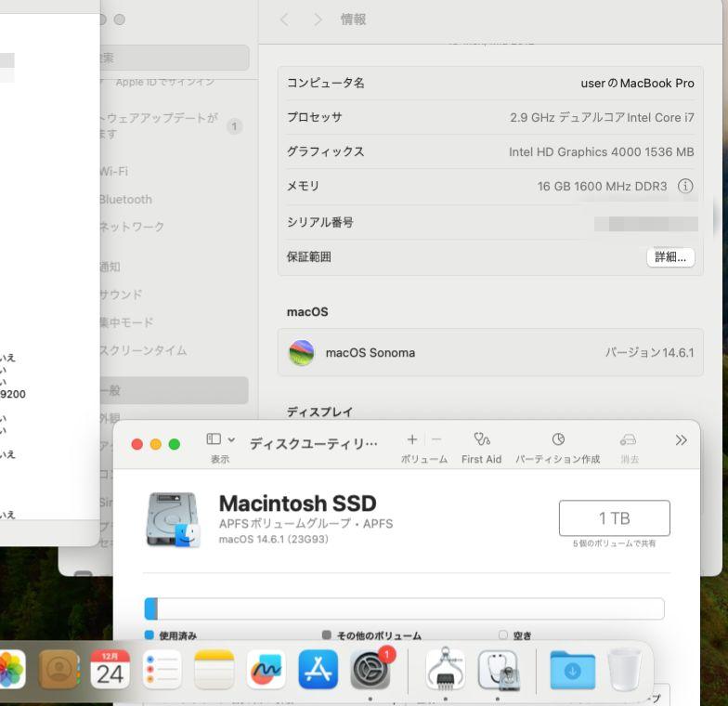Click macOS 14.6.1 (23G93) text
Viewport: 728px width, 706px height.
point(273,539)
